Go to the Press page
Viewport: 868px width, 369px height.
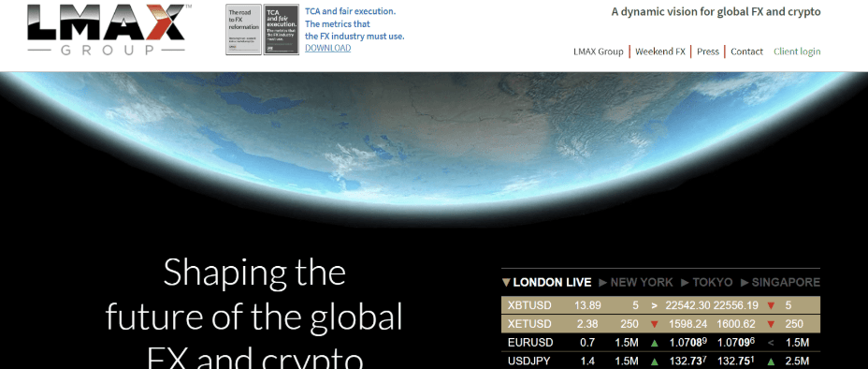(707, 52)
